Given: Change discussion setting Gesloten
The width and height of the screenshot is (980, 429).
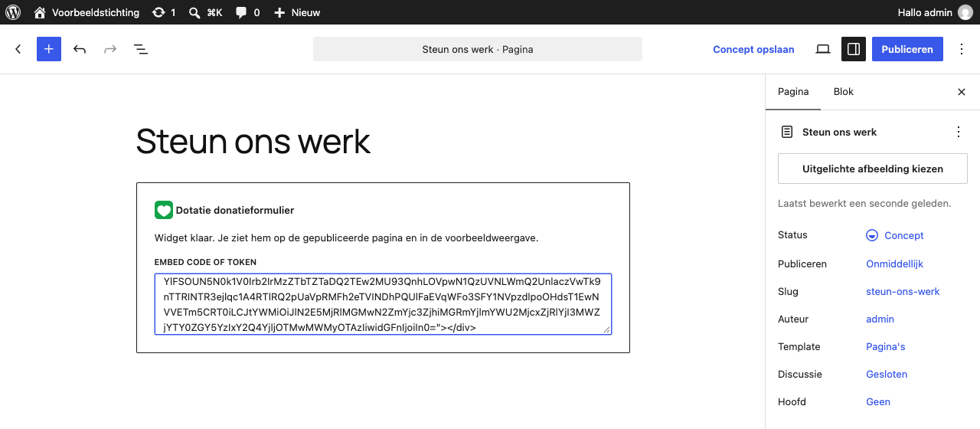Looking at the screenshot, I should (x=887, y=374).
